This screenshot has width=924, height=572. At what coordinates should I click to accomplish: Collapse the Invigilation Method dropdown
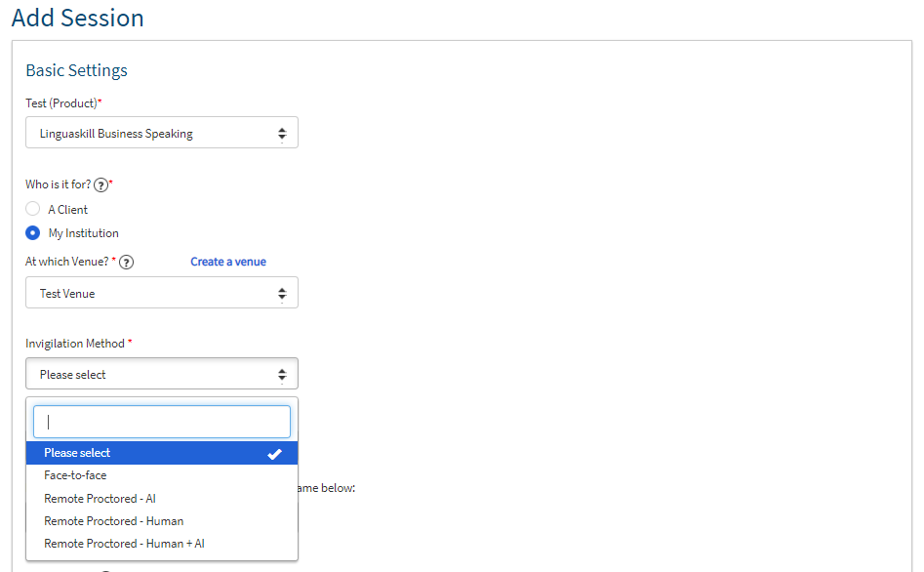[161, 374]
